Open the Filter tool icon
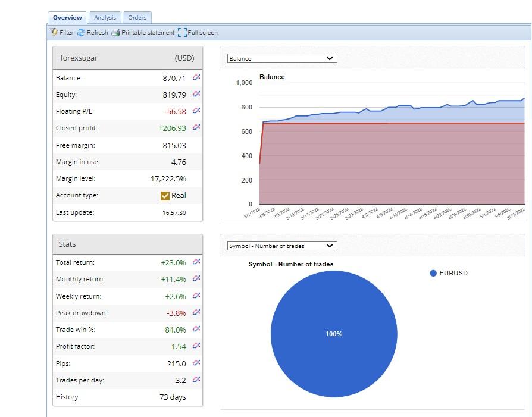Viewport: 532px width, 417px height. (x=54, y=32)
